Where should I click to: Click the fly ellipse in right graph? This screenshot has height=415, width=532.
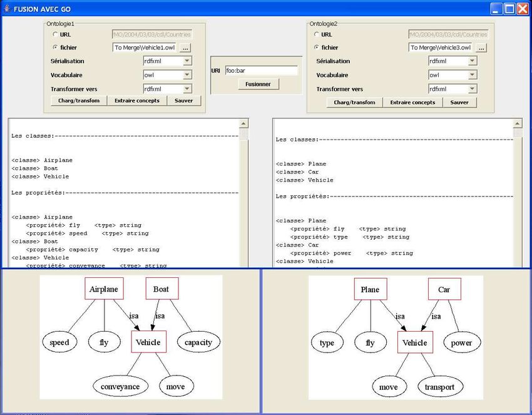pyautogui.click(x=370, y=343)
